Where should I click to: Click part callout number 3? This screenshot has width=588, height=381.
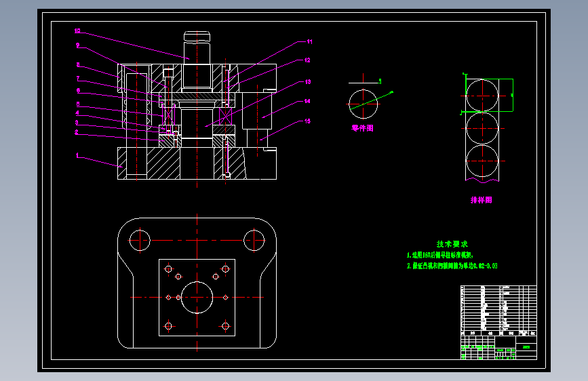[x=77, y=122]
